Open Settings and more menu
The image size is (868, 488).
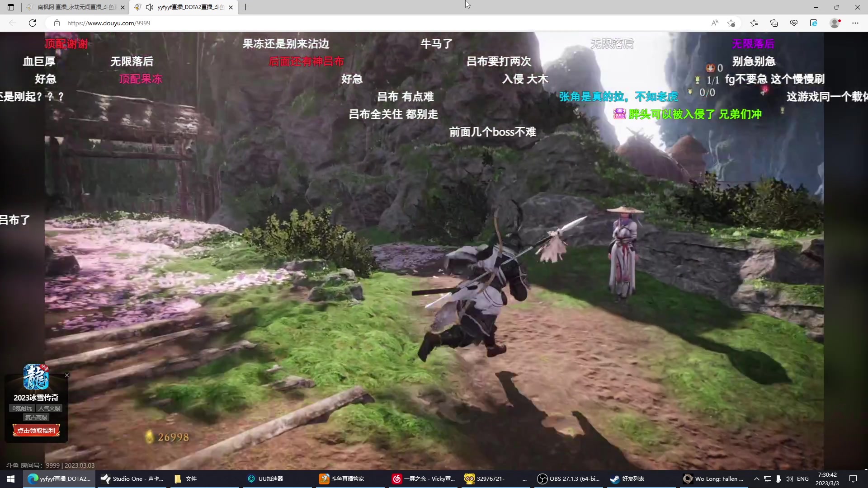click(x=855, y=23)
